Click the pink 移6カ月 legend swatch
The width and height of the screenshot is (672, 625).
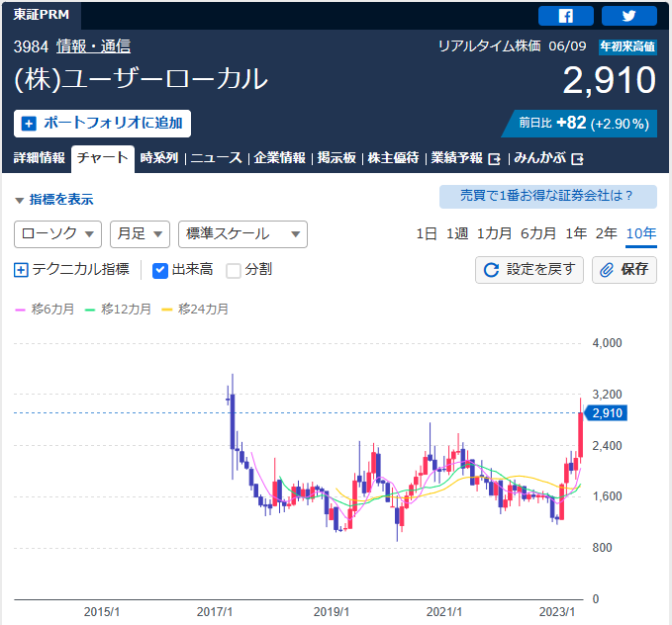pos(20,310)
